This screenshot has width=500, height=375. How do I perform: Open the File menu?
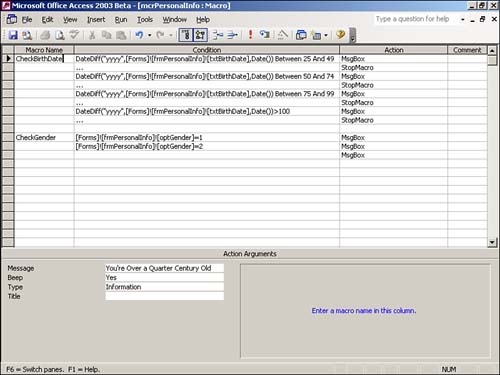click(x=27, y=20)
